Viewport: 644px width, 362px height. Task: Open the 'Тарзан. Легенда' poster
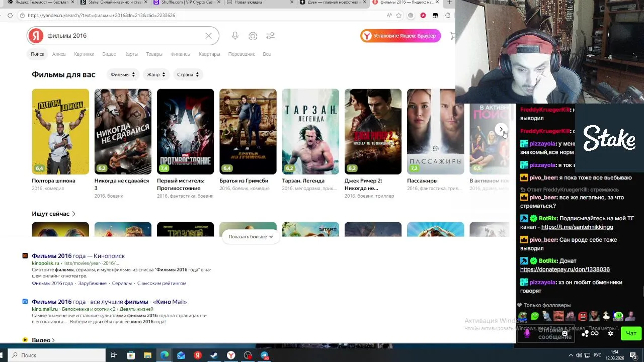point(310,132)
